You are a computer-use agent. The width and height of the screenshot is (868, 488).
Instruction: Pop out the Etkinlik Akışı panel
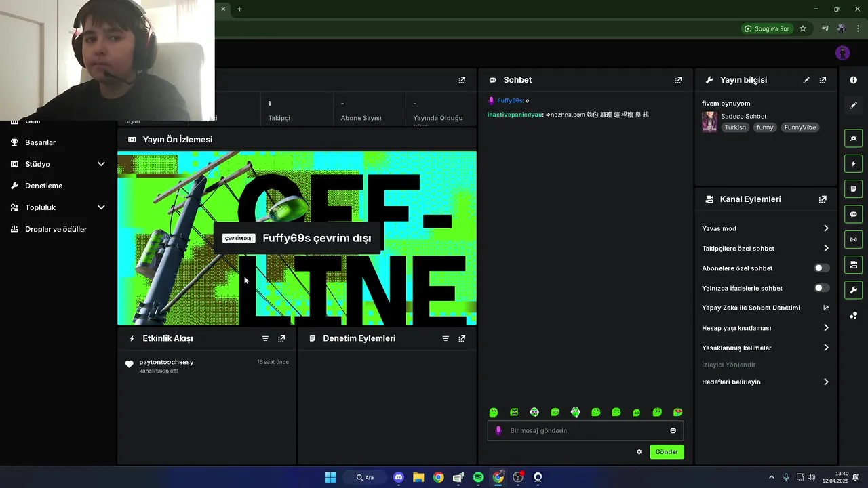click(x=281, y=338)
